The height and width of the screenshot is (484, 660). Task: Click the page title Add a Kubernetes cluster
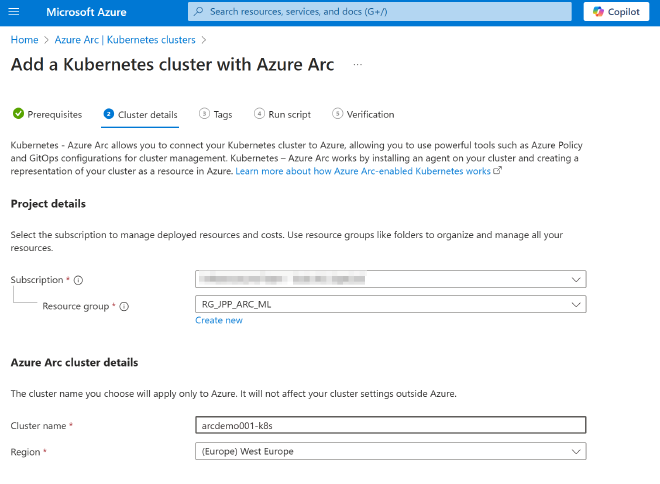click(173, 64)
